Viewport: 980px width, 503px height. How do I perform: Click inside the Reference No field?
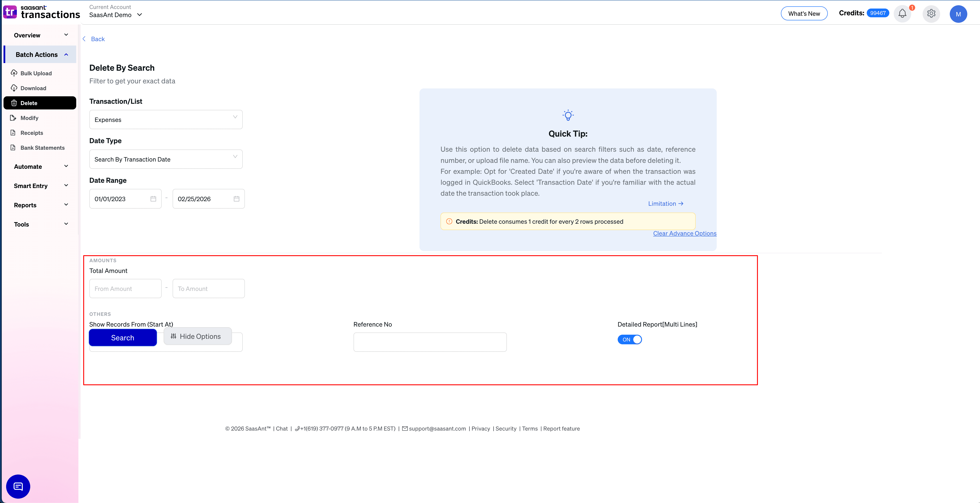(430, 342)
